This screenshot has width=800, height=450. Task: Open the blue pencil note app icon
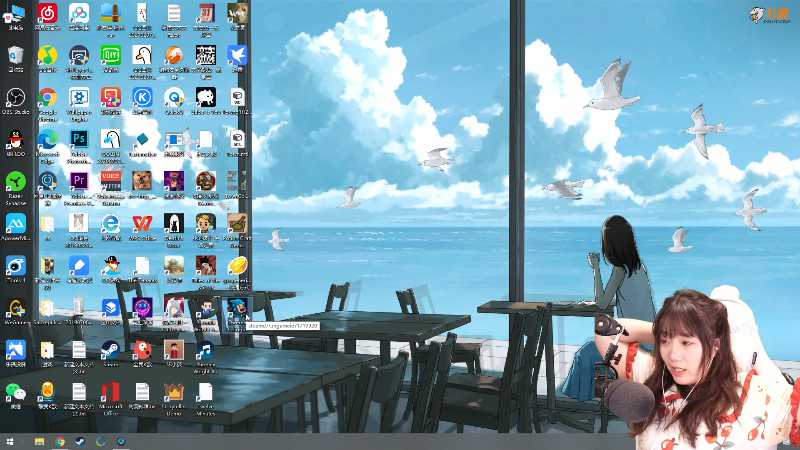[79, 266]
